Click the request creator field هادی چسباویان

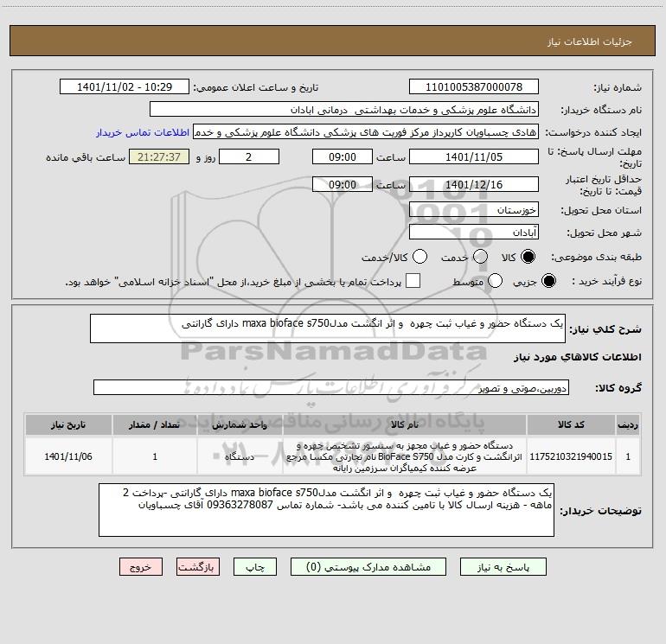366,132
